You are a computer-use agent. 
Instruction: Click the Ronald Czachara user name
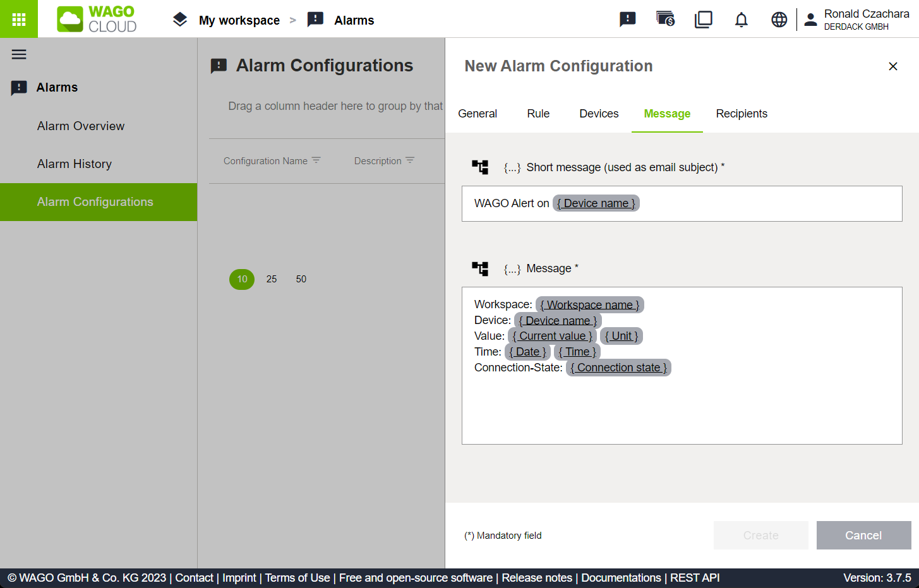click(867, 14)
